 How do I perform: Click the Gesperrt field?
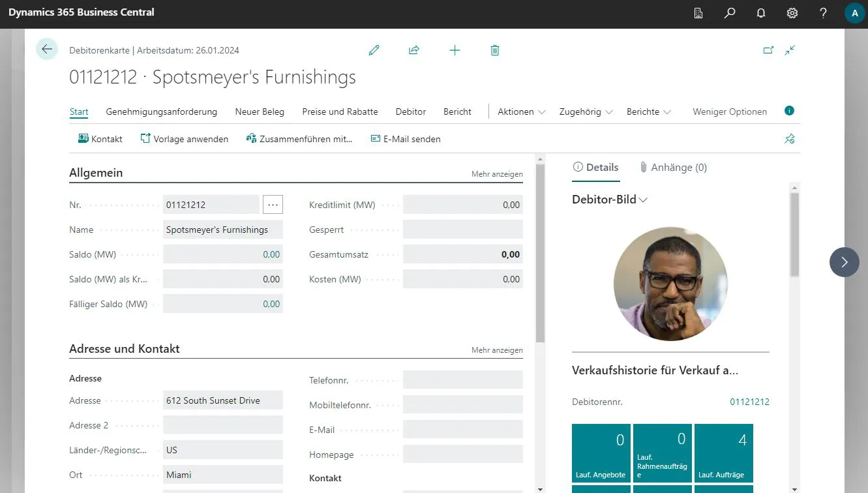(463, 230)
